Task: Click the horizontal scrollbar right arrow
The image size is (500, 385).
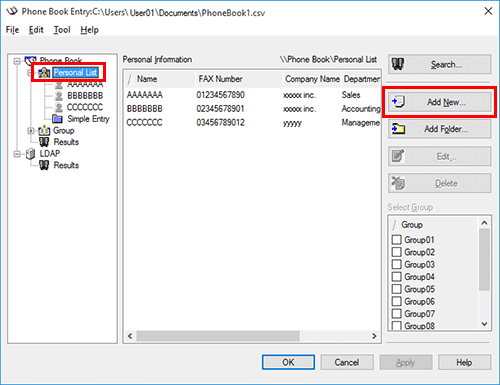Action: [x=374, y=336]
